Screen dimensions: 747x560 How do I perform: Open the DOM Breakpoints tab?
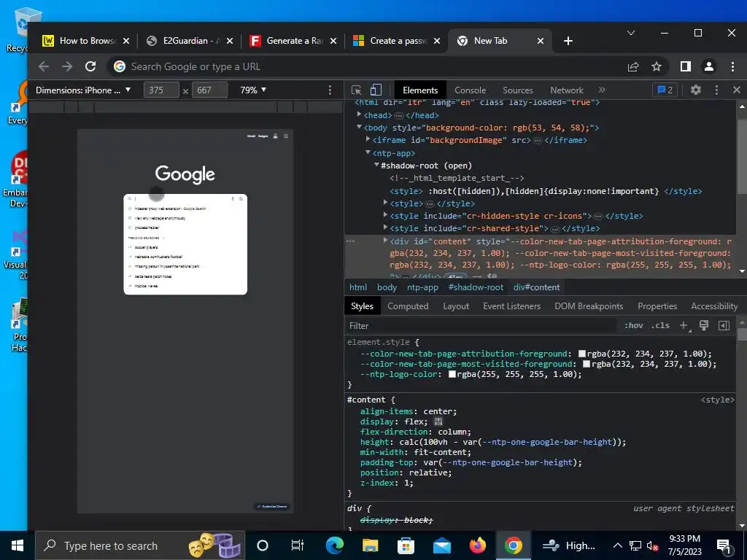click(x=589, y=306)
